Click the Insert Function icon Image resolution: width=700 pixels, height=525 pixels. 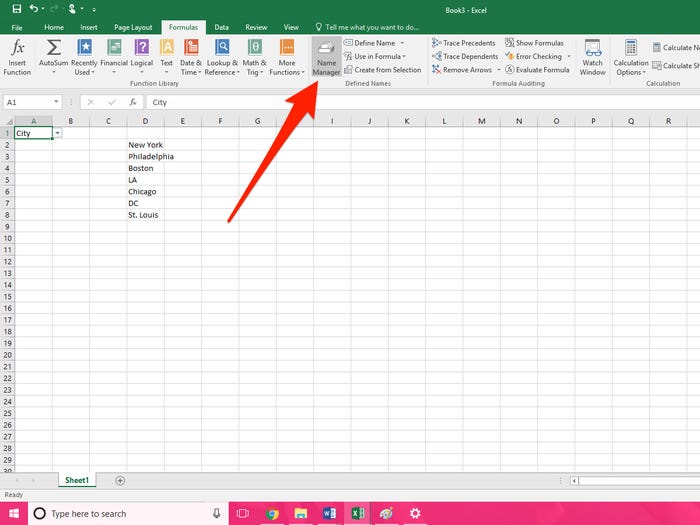coord(17,56)
